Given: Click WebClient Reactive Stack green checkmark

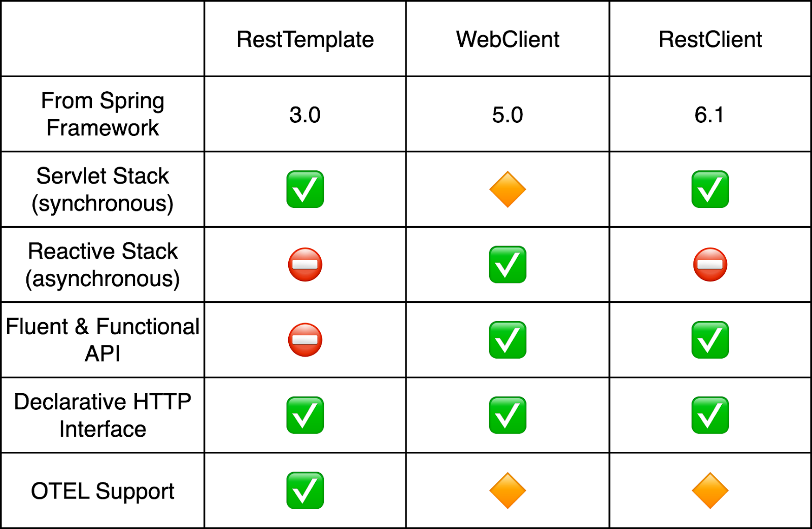Looking at the screenshot, I should tap(507, 264).
